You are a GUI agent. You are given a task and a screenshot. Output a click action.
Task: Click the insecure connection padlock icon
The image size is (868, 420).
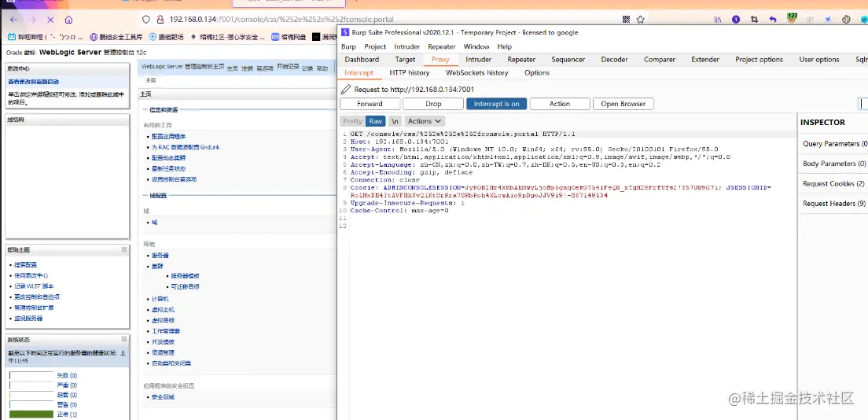click(160, 20)
